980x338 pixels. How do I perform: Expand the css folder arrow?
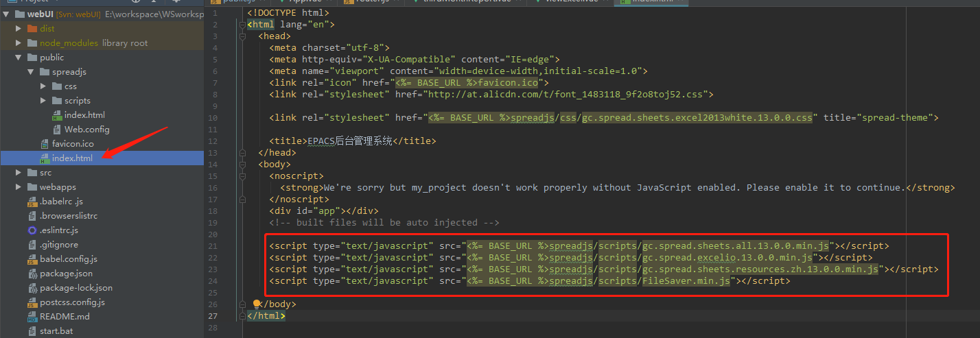pyautogui.click(x=43, y=86)
